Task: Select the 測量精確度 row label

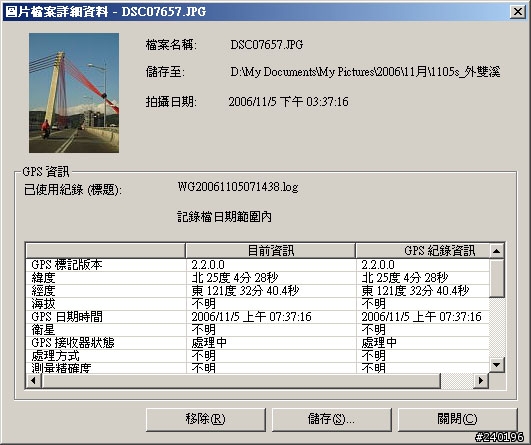Action: click(x=61, y=368)
